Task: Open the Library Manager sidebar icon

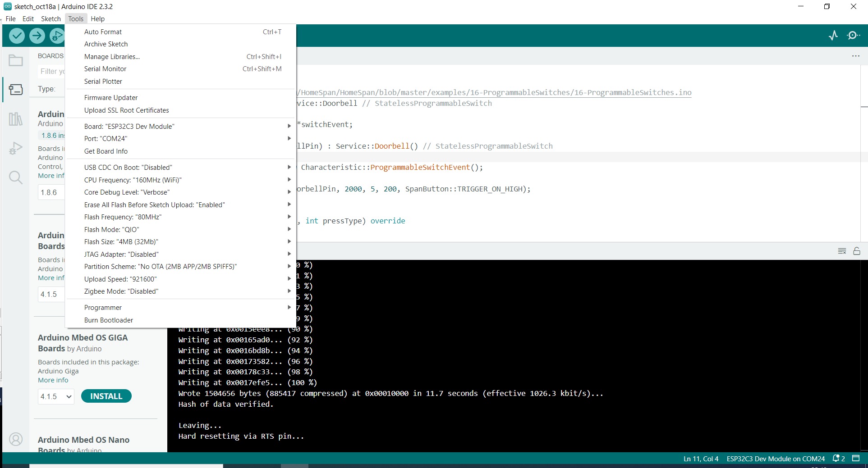Action: tap(16, 119)
